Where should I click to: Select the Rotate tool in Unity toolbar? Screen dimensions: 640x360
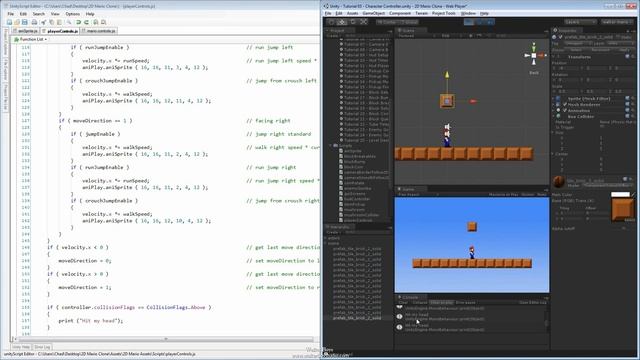pos(353,22)
